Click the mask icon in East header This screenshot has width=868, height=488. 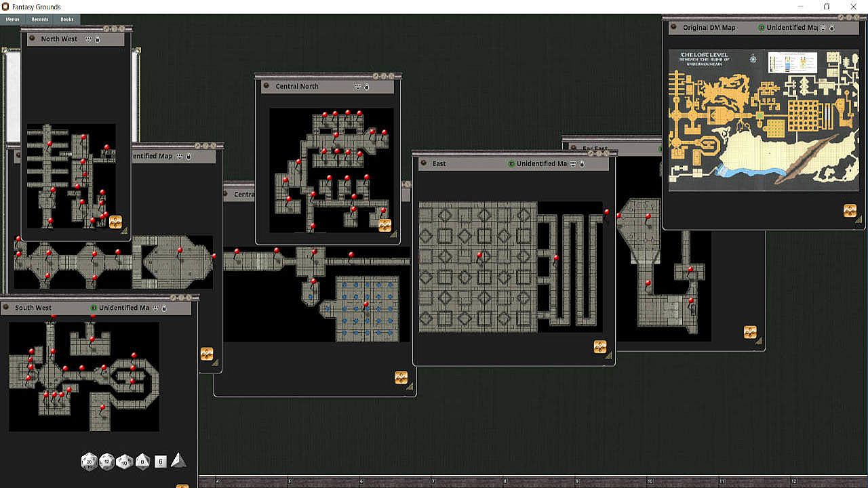click(573, 164)
